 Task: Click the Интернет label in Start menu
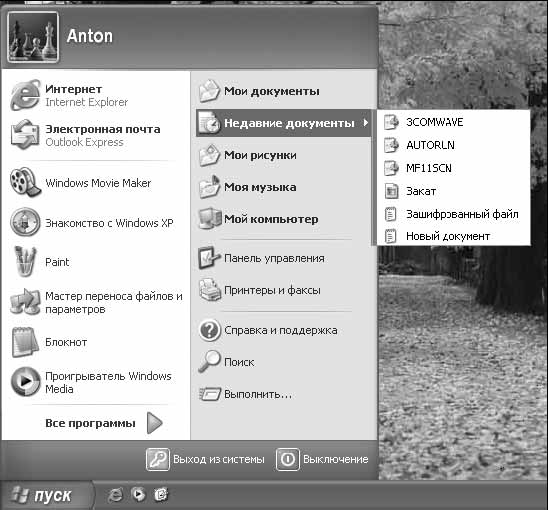(x=73, y=89)
